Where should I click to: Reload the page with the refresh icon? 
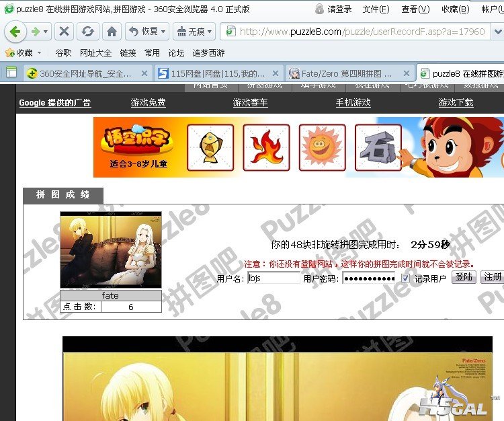click(87, 32)
